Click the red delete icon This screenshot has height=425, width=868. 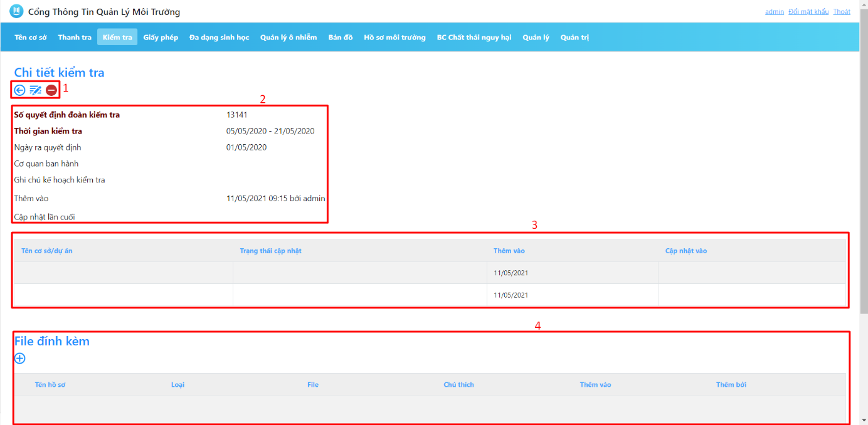(51, 90)
